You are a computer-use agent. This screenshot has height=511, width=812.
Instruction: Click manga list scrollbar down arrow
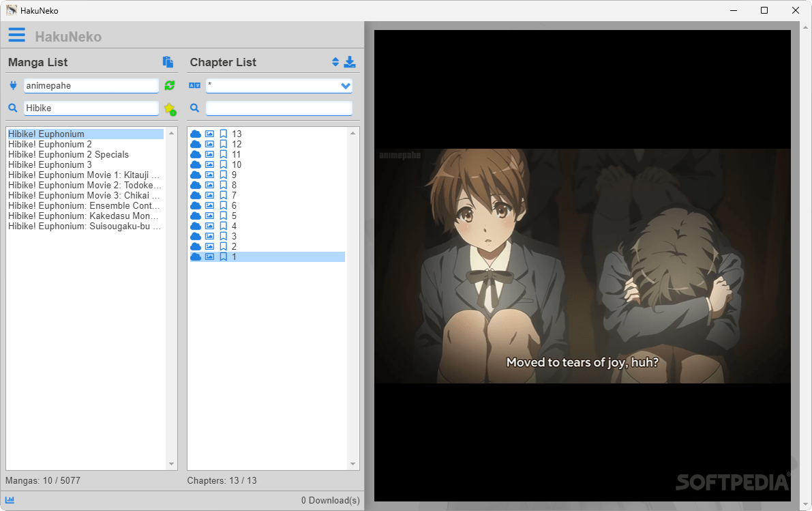point(171,464)
